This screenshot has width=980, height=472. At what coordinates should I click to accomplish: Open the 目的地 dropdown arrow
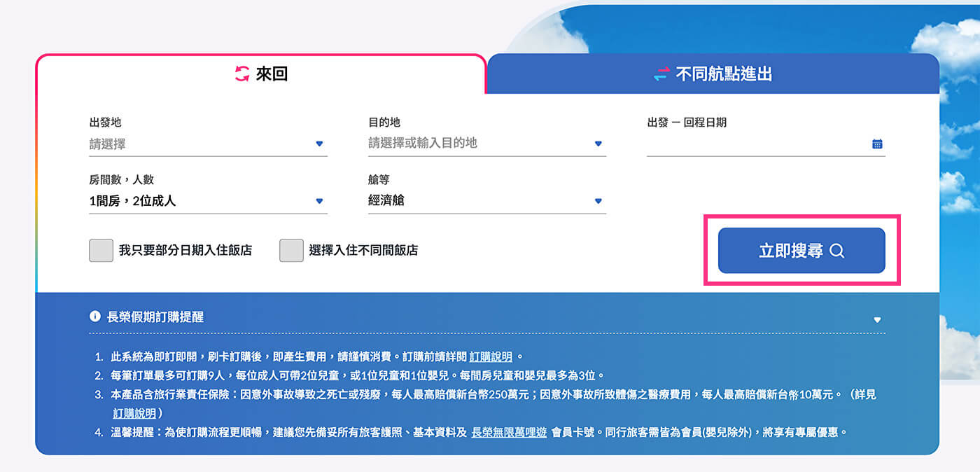(x=598, y=144)
